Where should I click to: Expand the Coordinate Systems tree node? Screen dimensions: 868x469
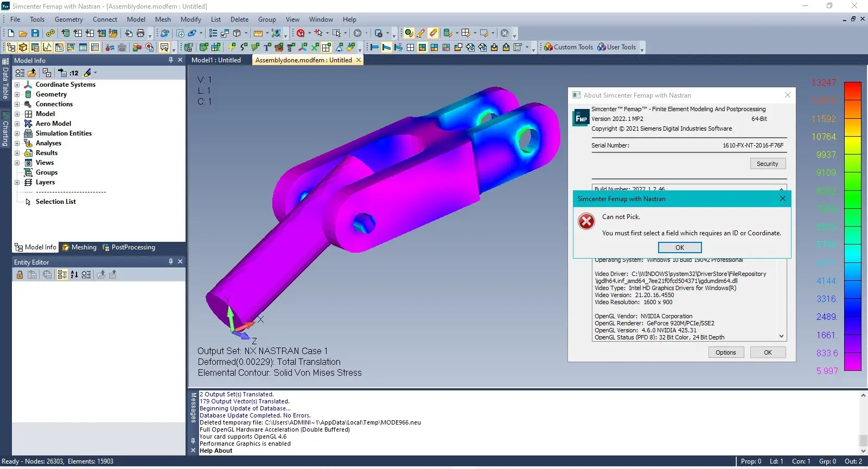(x=17, y=85)
